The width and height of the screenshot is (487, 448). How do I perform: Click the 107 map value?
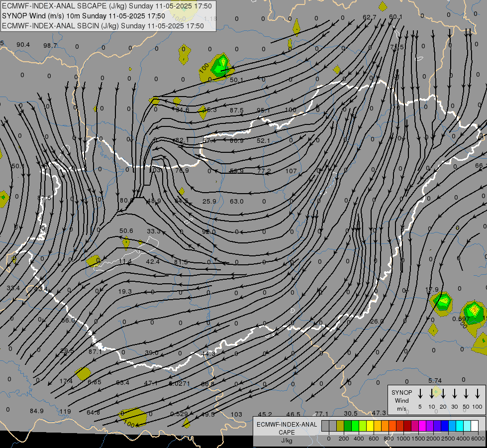[291, 171]
